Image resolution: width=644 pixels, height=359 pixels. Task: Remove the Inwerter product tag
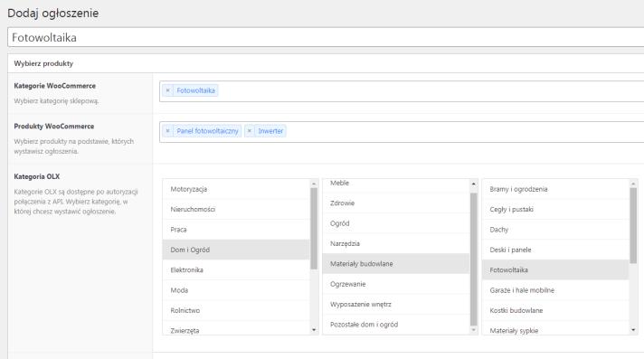(x=250, y=131)
